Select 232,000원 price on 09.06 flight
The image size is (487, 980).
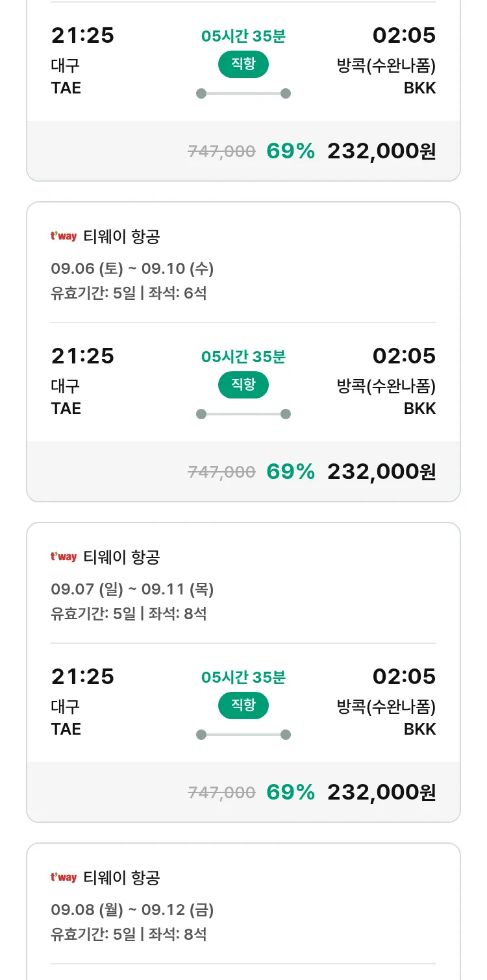[x=381, y=472]
